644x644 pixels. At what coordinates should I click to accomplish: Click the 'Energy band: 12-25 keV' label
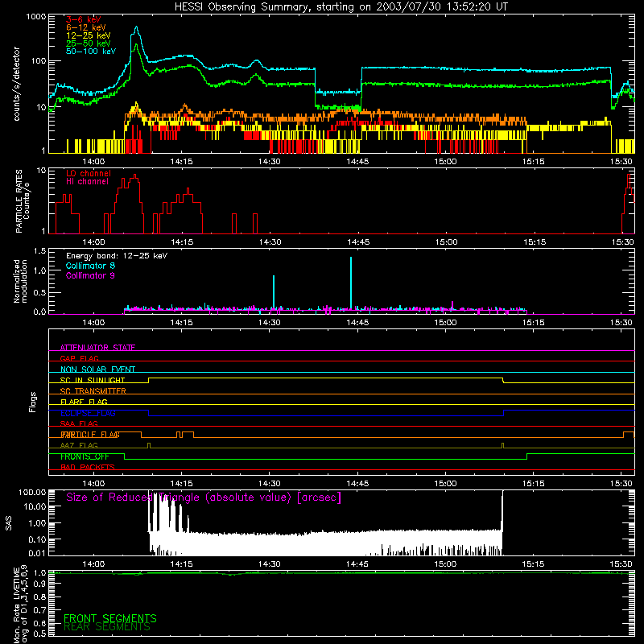point(117,256)
